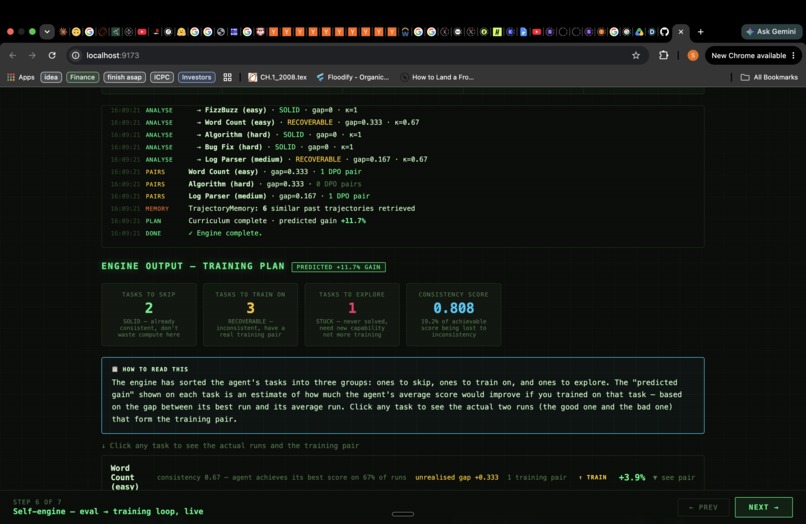The width and height of the screenshot is (806, 524).
Task: Switch to the Google Drive tab
Action: (639, 31)
